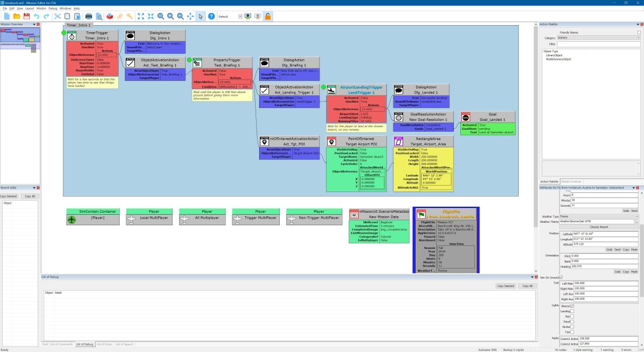The height and width of the screenshot is (352, 644).
Task: Open Help with the question mark icon
Action: [x=211, y=17]
